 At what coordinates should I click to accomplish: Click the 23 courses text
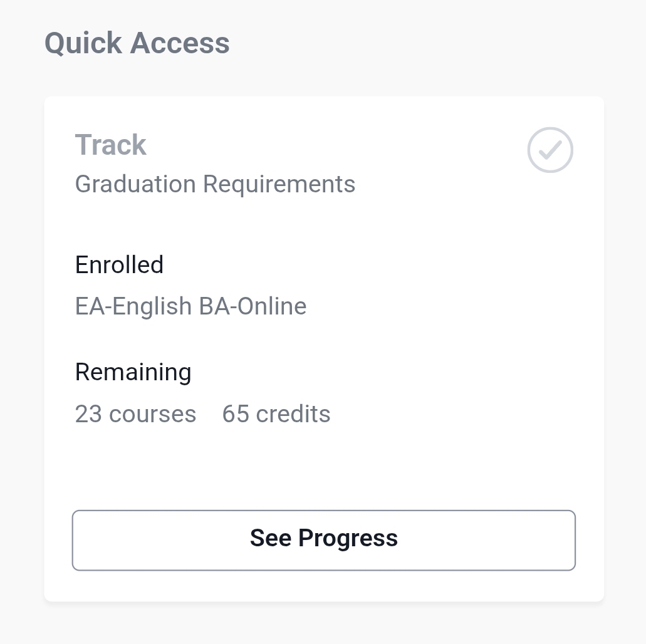[135, 413]
